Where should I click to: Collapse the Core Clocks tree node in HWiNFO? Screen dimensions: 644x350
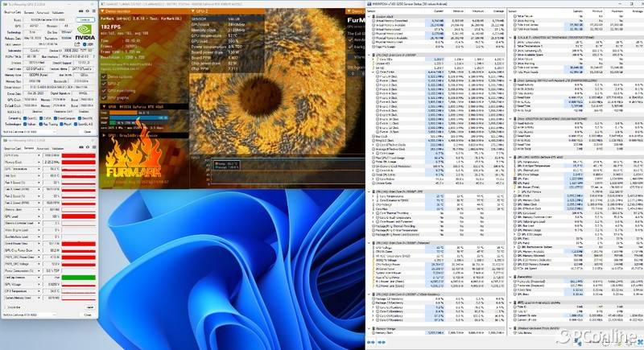coord(373,72)
